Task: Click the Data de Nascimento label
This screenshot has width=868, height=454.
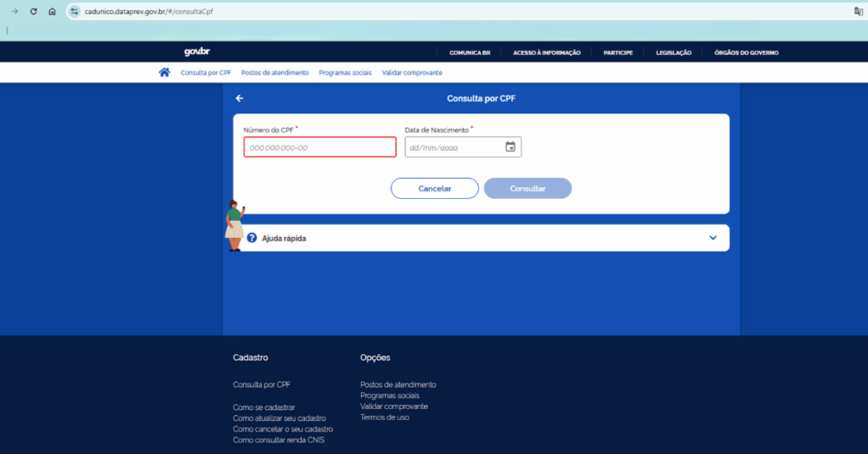Action: 437,130
